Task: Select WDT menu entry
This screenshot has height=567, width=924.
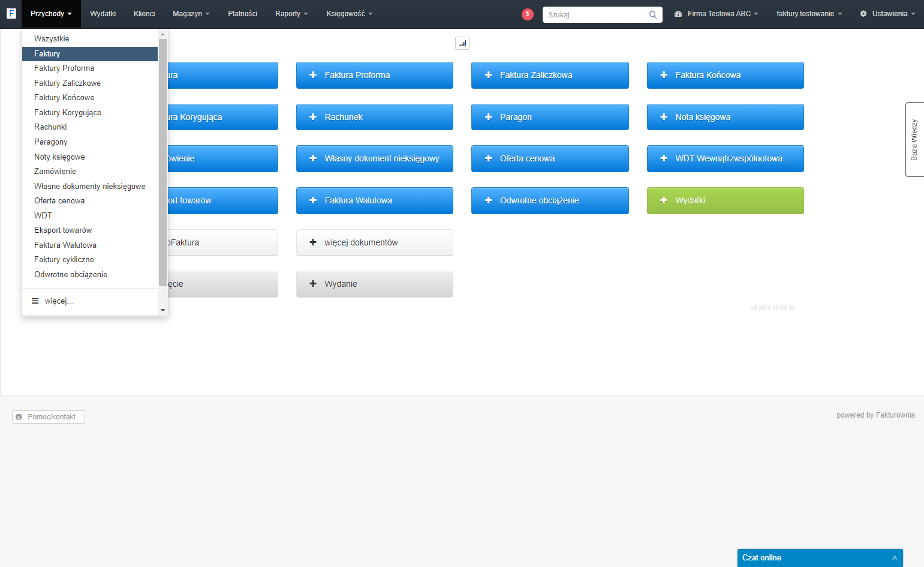Action: (90, 216)
